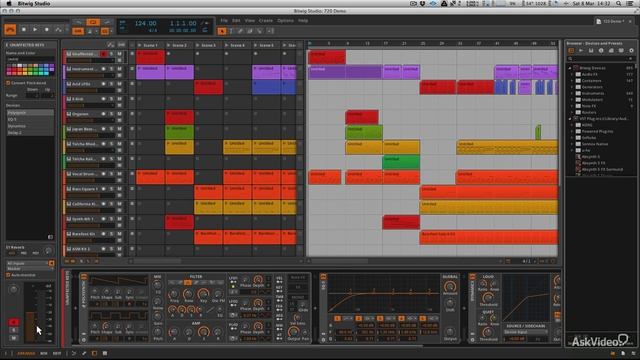Select Dynamics in the Devices list
Screen dimensions: 640x360
[x=30, y=126]
